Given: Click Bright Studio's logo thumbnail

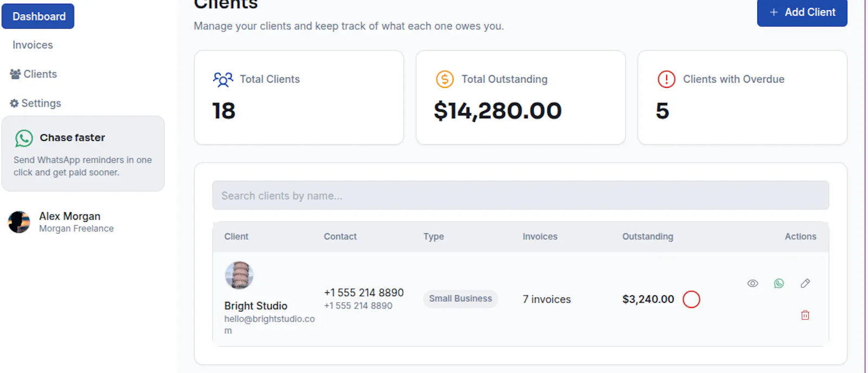Looking at the screenshot, I should click(239, 275).
